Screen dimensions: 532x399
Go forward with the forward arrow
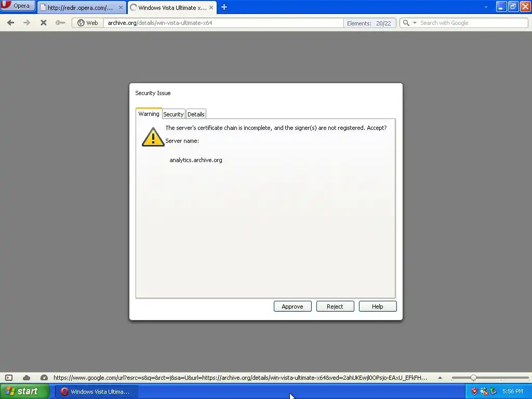pyautogui.click(x=27, y=23)
